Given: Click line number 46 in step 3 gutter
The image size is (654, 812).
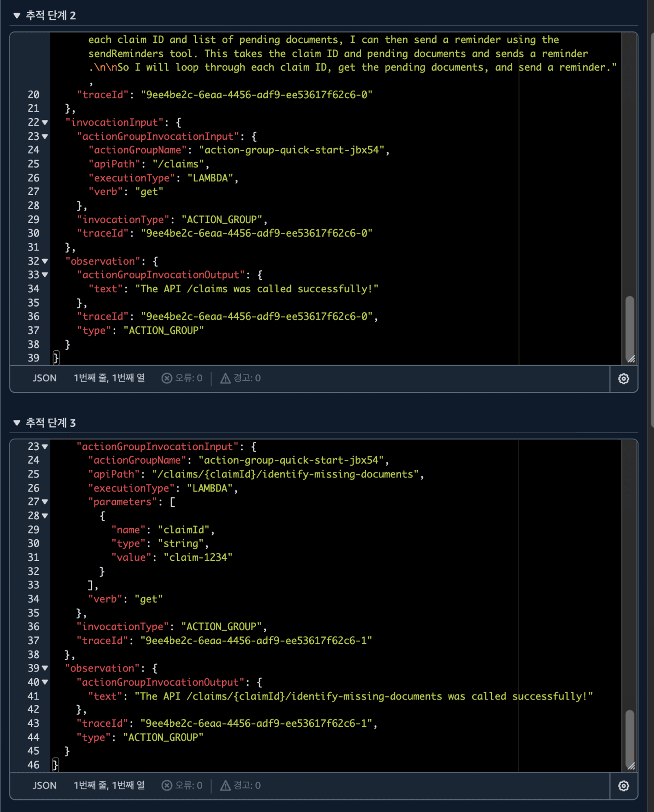Looking at the screenshot, I should (33, 765).
